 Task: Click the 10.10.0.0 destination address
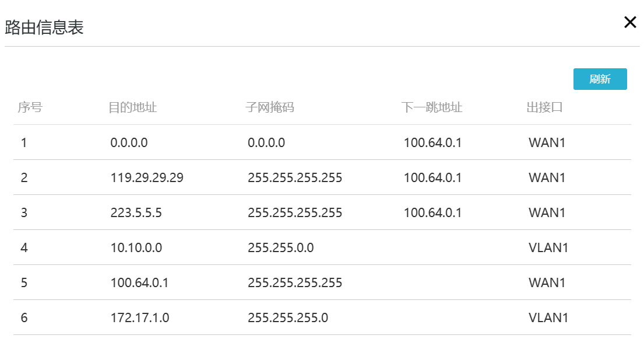point(136,247)
